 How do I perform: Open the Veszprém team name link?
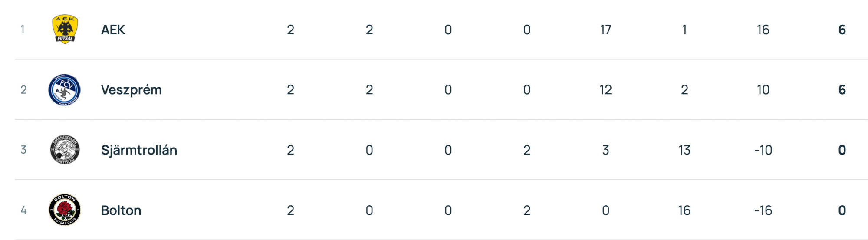coord(131,90)
